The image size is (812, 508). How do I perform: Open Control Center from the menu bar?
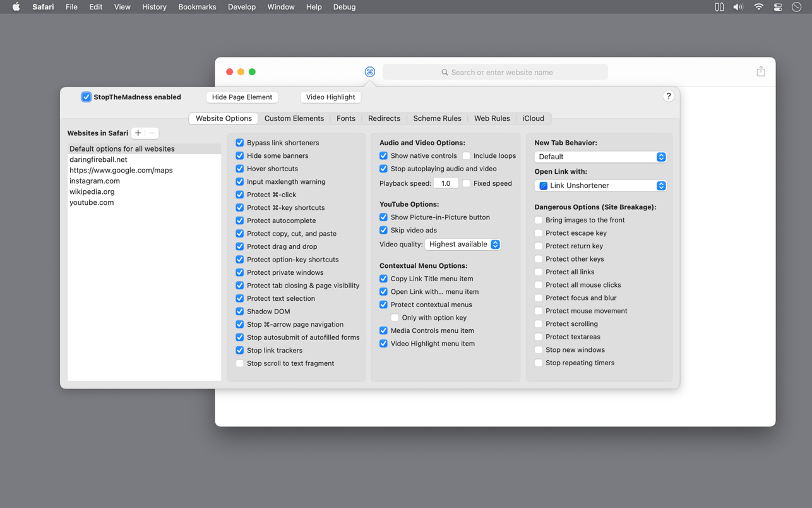pos(778,7)
